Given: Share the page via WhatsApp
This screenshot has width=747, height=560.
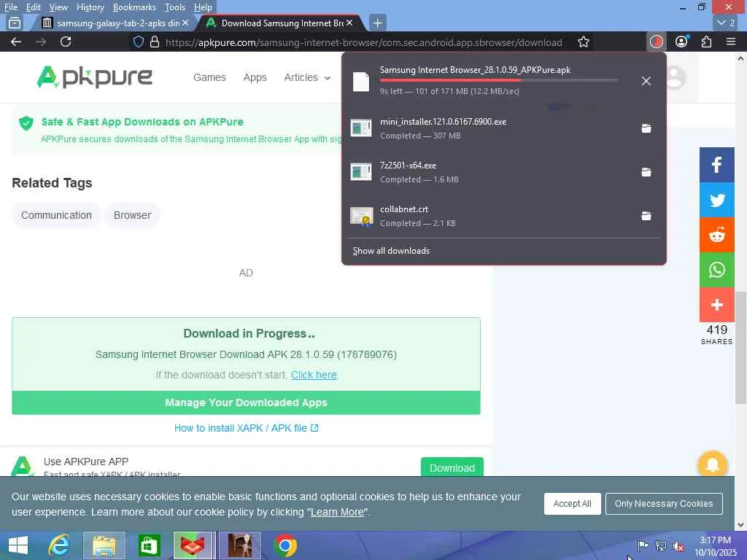Looking at the screenshot, I should tap(717, 270).
